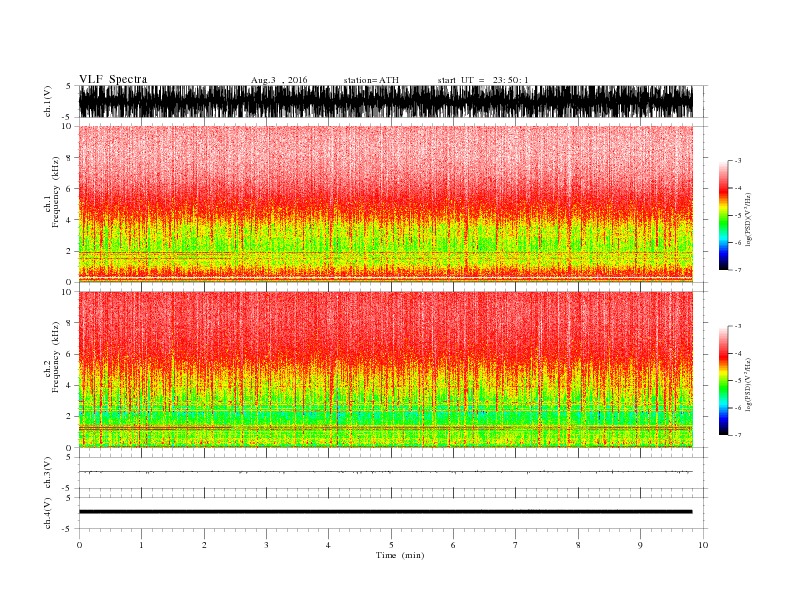Click the "VLF Spectra" title text
Image resolution: width=792 pixels, height=612 pixels.
(113, 79)
